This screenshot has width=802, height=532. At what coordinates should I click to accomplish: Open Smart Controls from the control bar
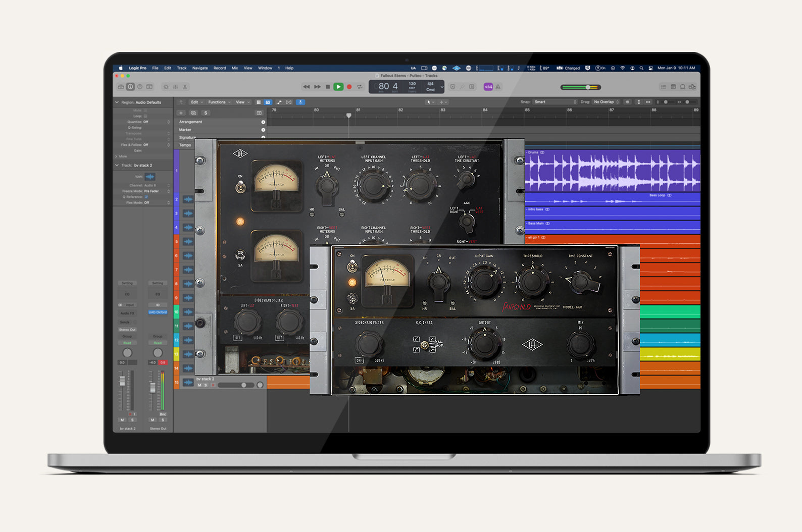pos(166,87)
